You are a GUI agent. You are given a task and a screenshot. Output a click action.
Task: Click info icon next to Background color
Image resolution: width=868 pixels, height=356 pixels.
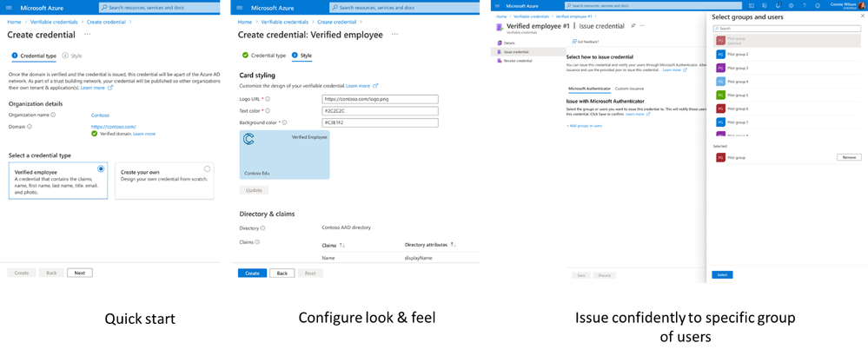pyautogui.click(x=284, y=122)
